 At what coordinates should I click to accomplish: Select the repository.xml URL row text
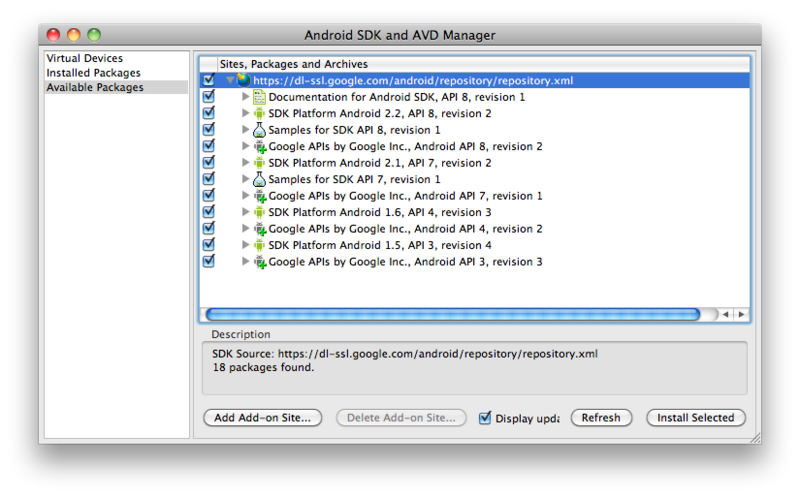point(413,81)
